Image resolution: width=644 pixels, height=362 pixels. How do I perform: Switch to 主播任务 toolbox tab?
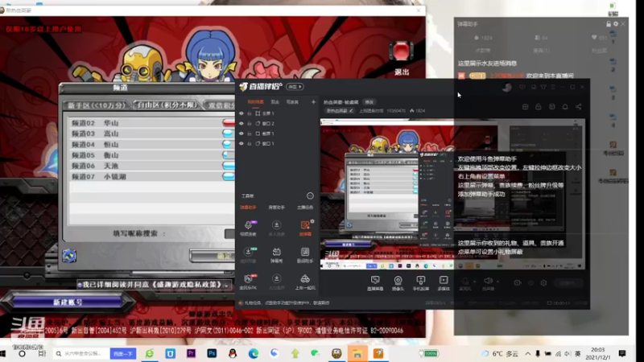tap(305, 208)
